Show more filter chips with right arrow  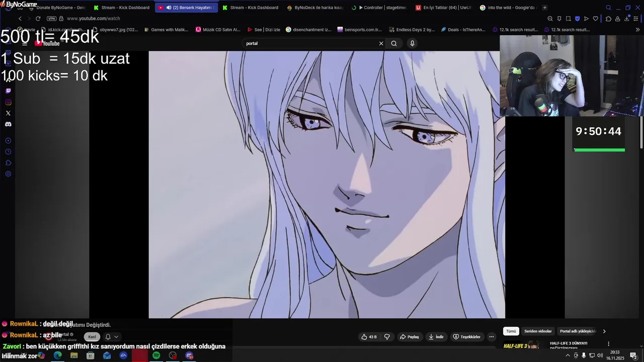tap(604, 331)
